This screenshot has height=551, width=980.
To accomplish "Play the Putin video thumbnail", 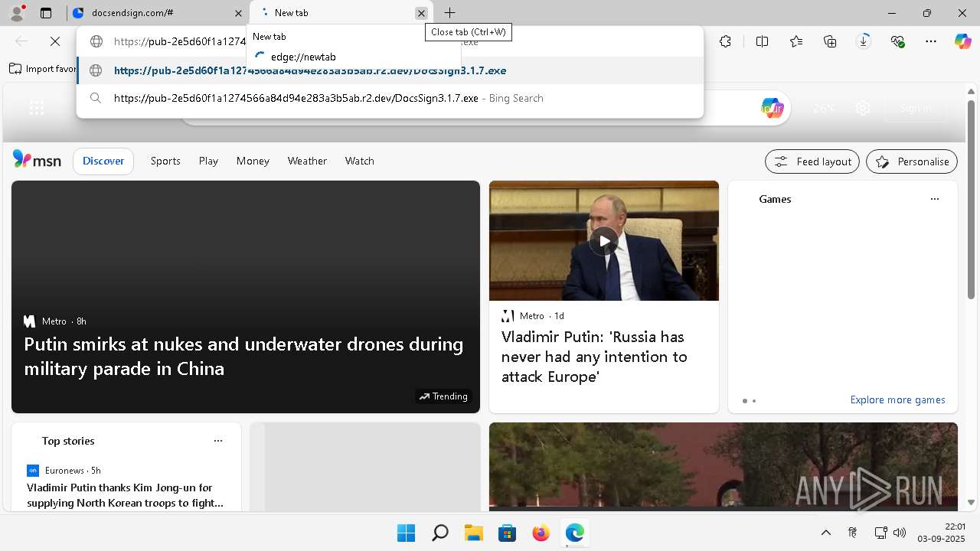I will pyautogui.click(x=604, y=241).
